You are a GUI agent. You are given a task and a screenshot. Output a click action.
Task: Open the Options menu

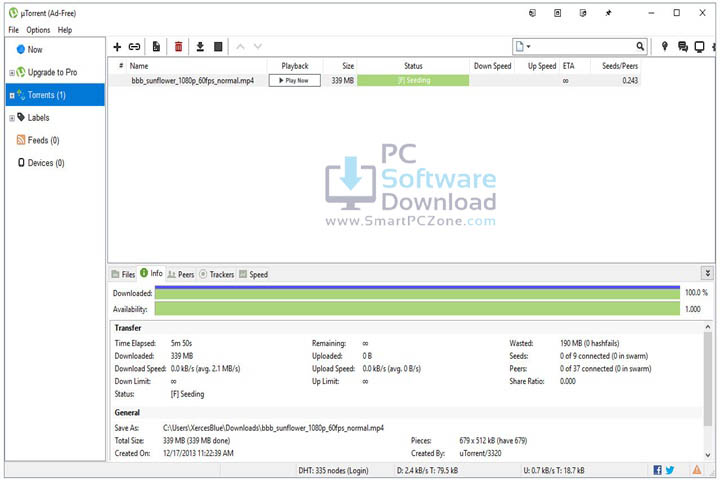click(38, 30)
